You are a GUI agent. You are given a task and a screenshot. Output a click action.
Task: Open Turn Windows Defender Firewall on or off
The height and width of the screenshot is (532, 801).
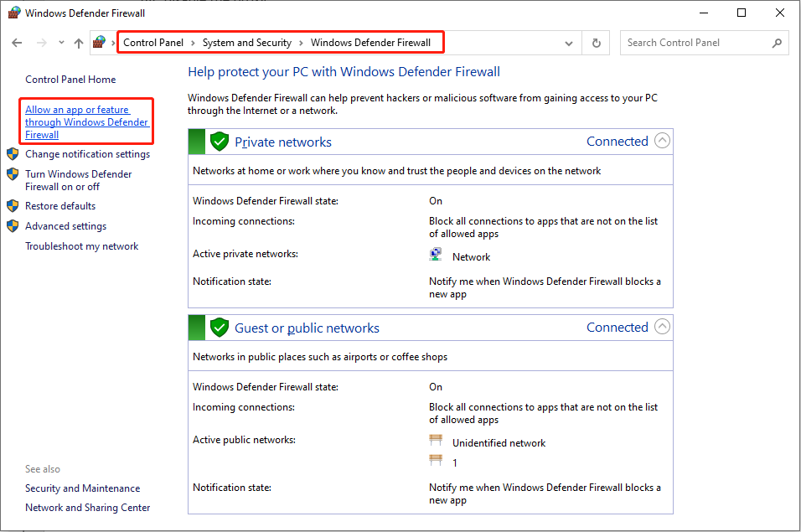(x=78, y=180)
